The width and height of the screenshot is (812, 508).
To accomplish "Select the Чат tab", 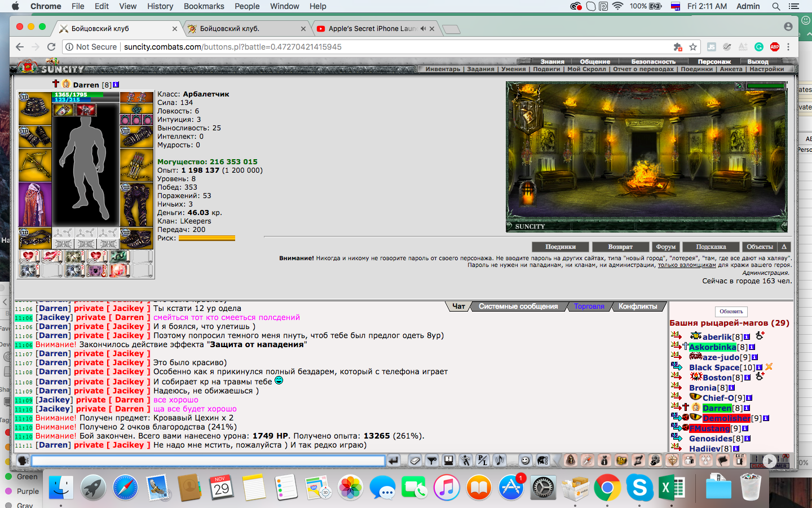I will (458, 306).
